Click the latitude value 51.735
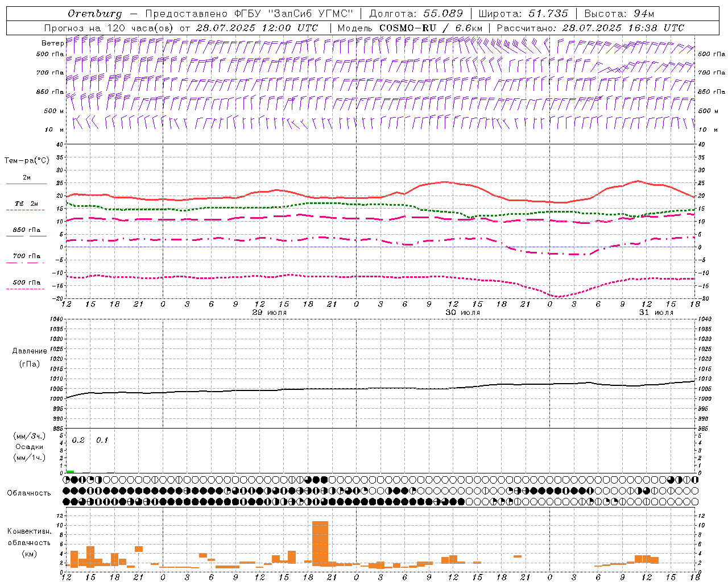Screen dimensions: 728x582 [549, 14]
